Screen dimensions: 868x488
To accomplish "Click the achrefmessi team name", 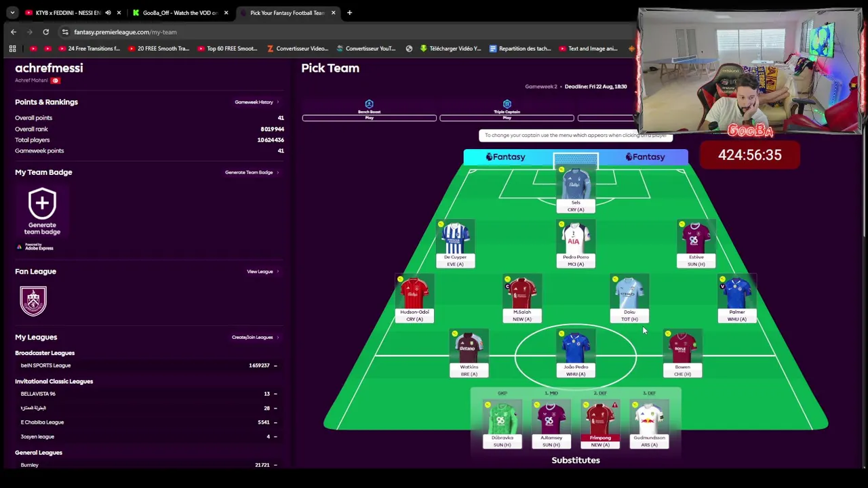I will click(49, 68).
